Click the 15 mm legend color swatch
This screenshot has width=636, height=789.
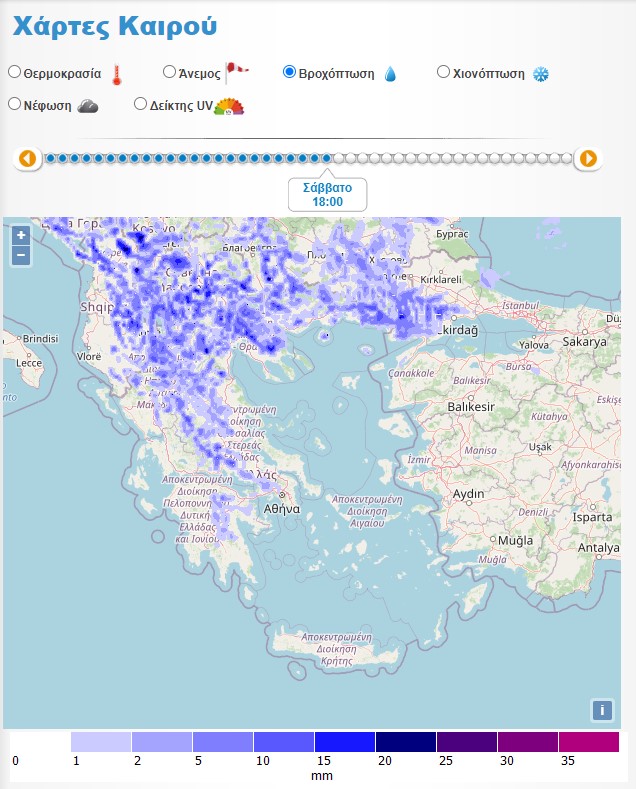pos(345,742)
